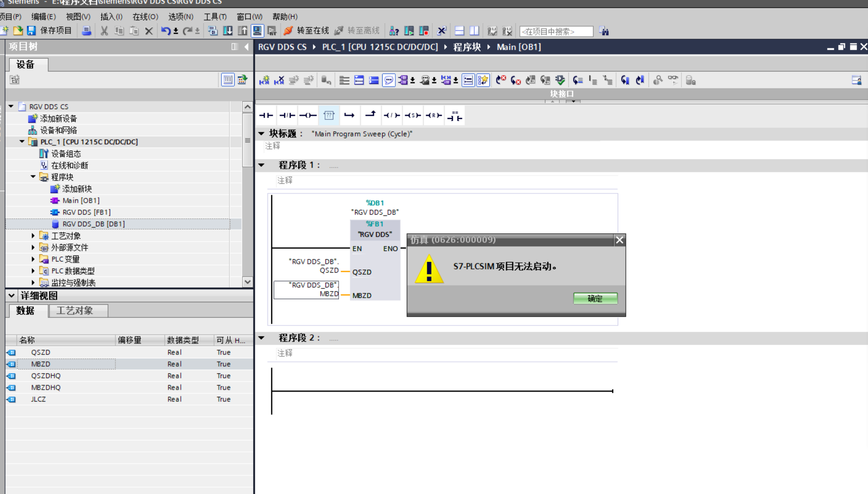Viewport: 868px width, 494px height.
Task: Confirm the PLCSIM warning dialog
Action: click(x=595, y=298)
